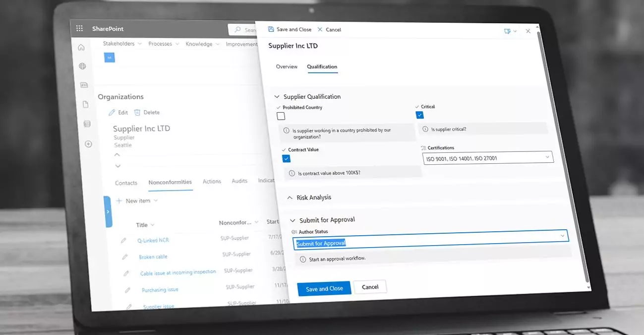Viewport: 644px width, 335px height.
Task: Switch to the Actions tab
Action: click(212, 182)
